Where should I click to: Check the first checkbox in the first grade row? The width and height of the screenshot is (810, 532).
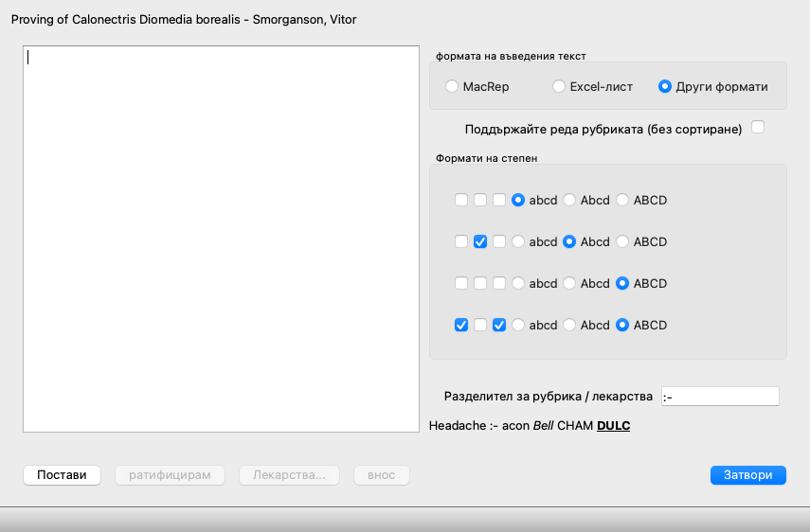(x=461, y=200)
